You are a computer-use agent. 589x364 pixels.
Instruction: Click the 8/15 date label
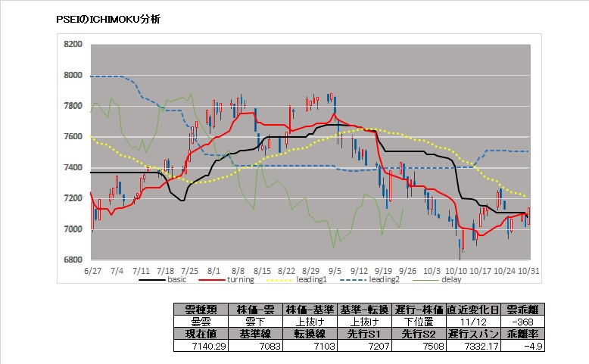262,271
